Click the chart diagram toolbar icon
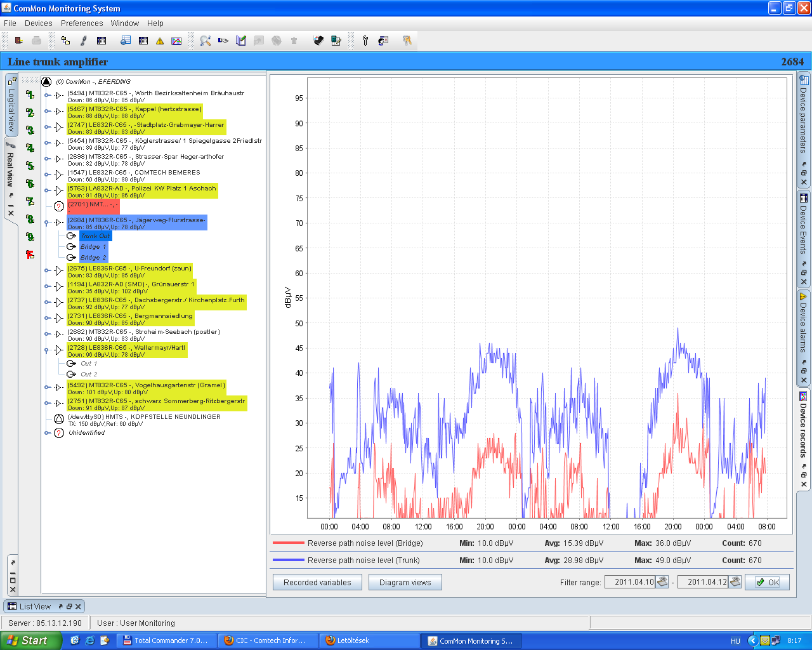Viewport: 812px width, 650px height. [176, 41]
